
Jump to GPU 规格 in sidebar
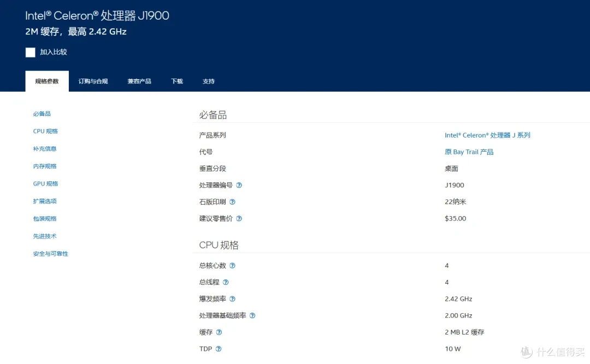click(x=45, y=183)
